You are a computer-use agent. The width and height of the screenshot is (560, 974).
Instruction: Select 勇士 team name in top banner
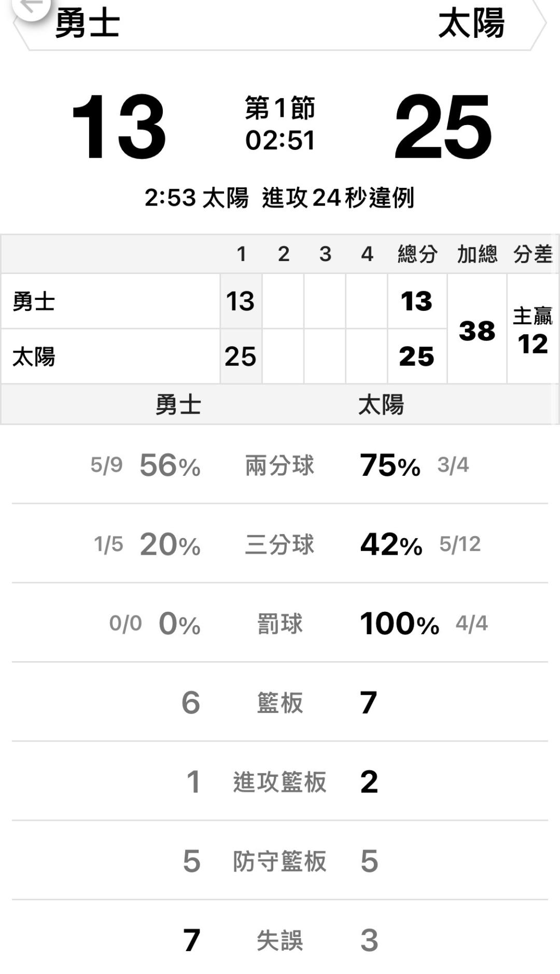click(x=88, y=23)
